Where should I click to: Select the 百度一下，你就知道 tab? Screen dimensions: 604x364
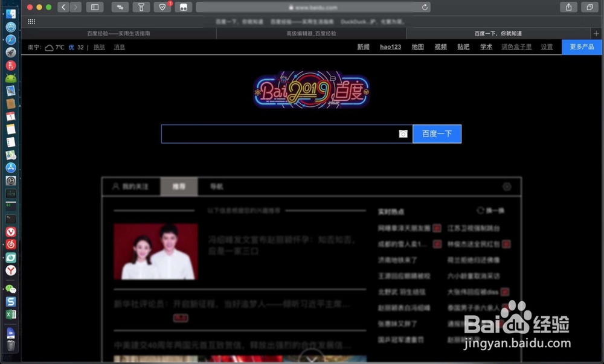coord(498,33)
